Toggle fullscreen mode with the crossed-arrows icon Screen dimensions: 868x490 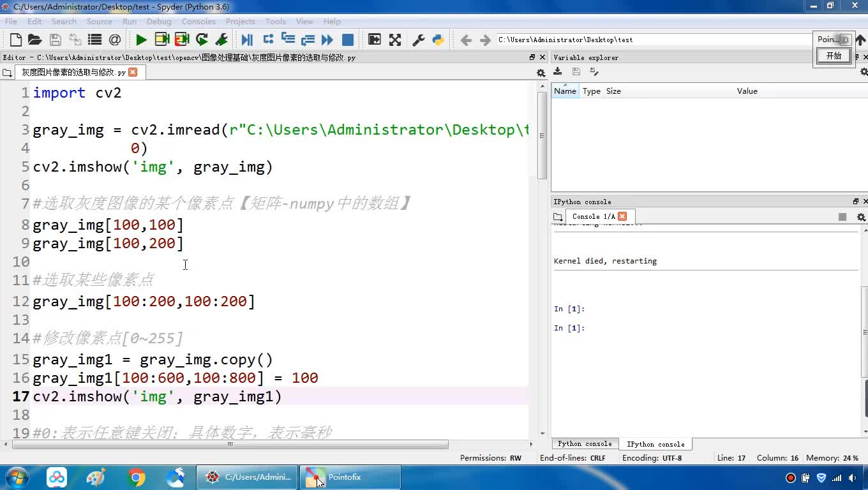(x=395, y=40)
